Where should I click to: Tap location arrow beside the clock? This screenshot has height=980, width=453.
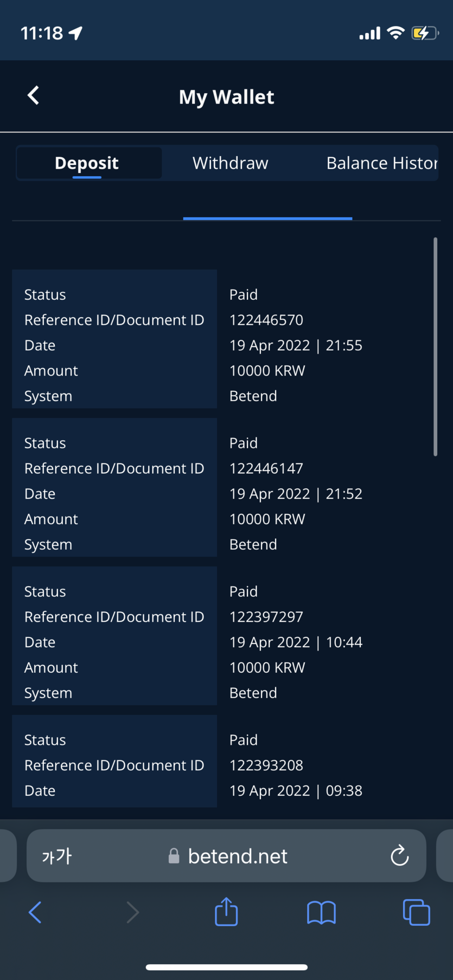coord(75,33)
